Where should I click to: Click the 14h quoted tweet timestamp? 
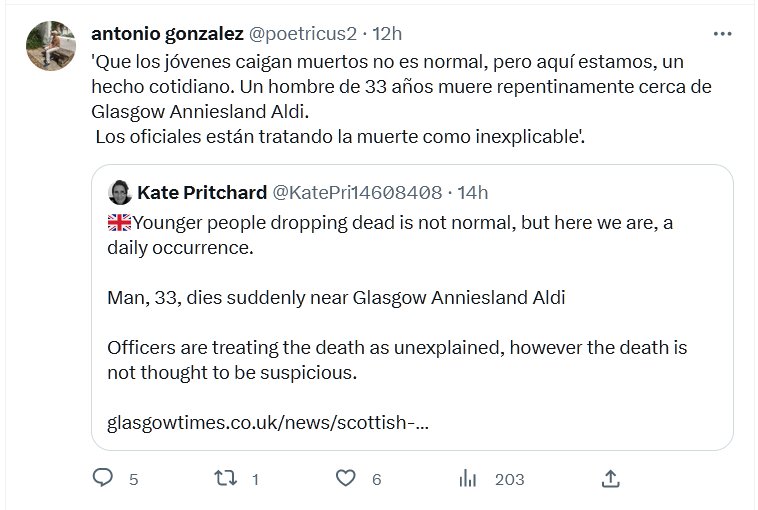[x=470, y=192]
